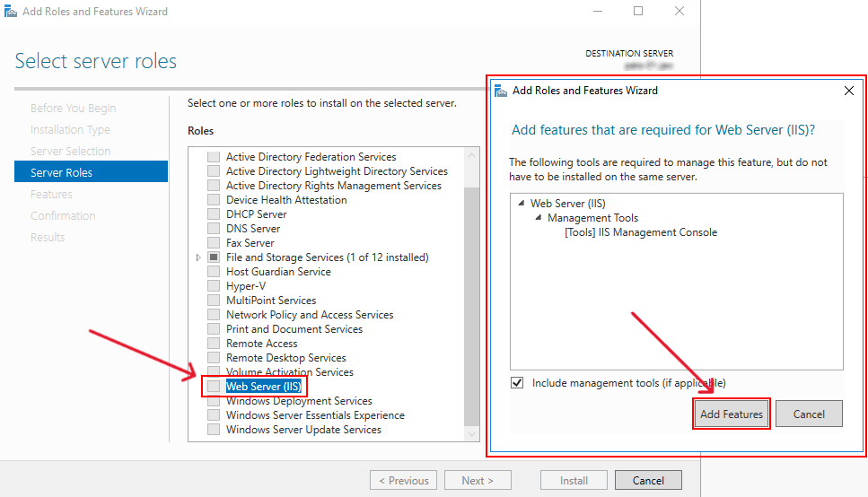Toggle Include management tools checkbox

517,383
